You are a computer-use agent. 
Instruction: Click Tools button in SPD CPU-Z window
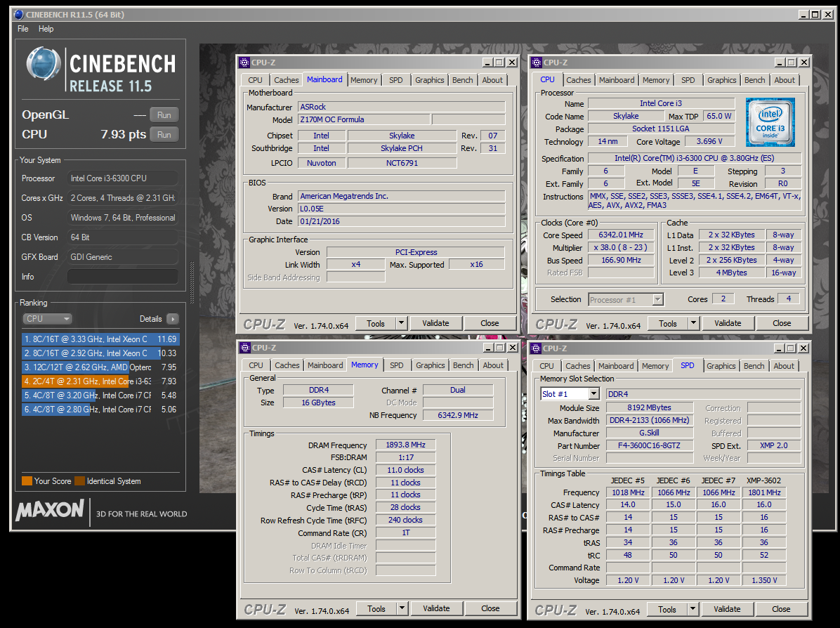(667, 609)
